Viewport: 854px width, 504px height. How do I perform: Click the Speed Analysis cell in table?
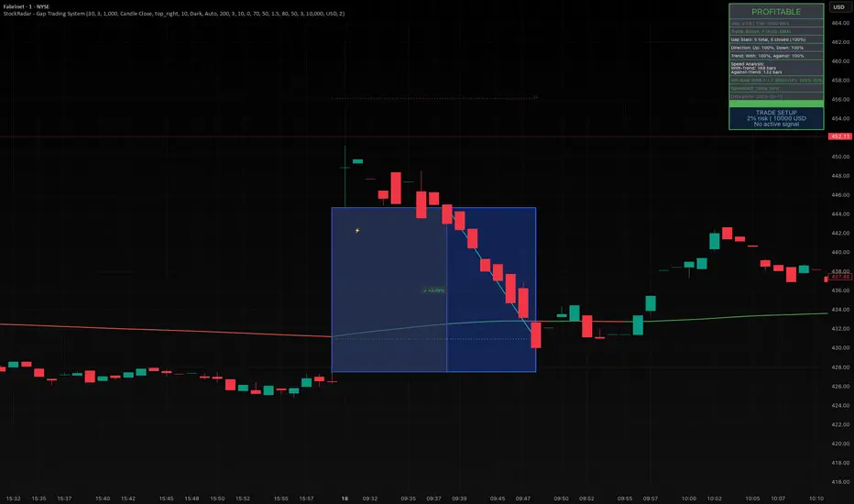point(776,68)
